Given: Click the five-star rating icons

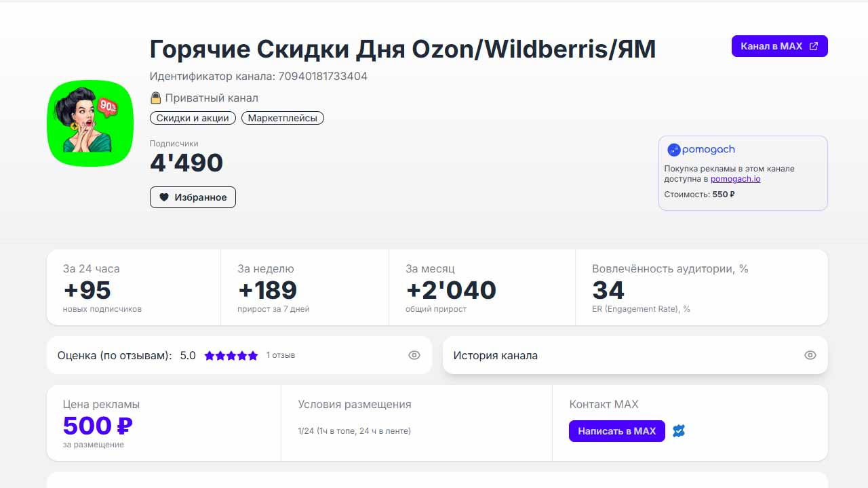Looking at the screenshot, I should point(231,355).
